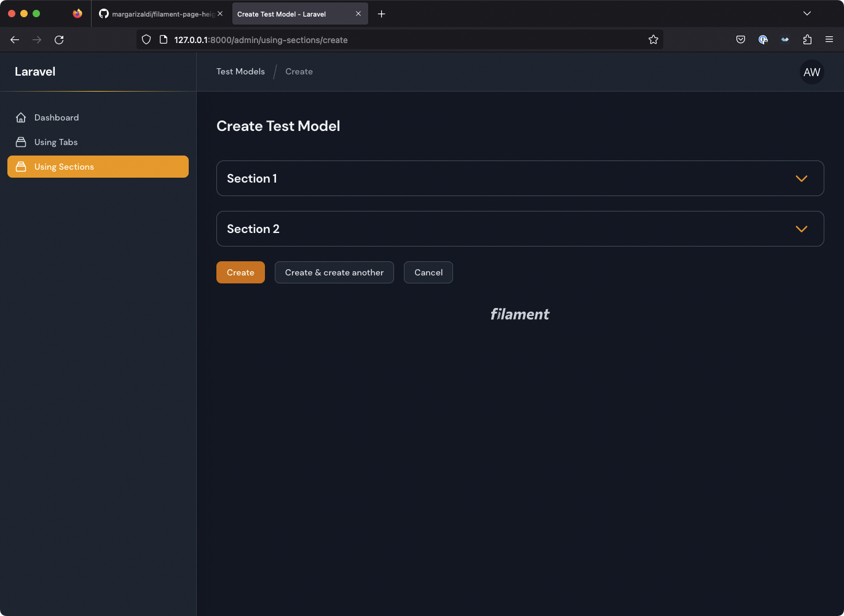This screenshot has height=616, width=844.
Task: Collapse Section 1 using its chevron
Action: (x=801, y=178)
